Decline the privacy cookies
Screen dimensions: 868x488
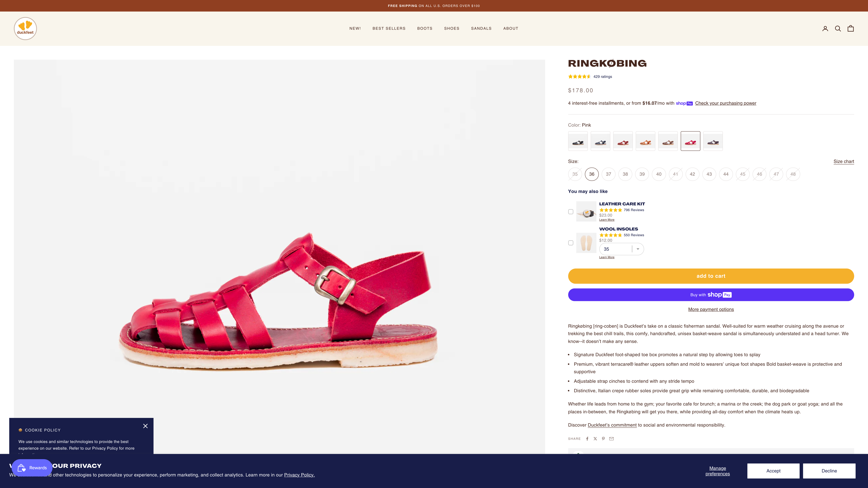click(829, 471)
